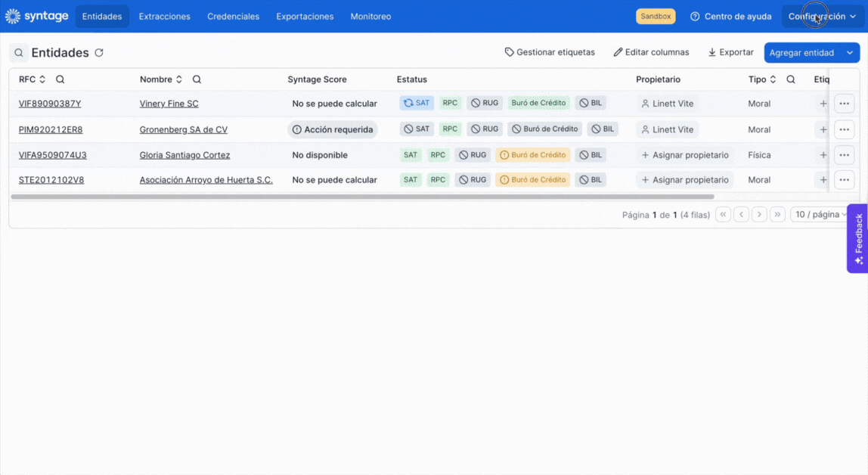
Task: Assign owner for Asociación Arroyo de Huerta
Action: [x=685, y=180]
